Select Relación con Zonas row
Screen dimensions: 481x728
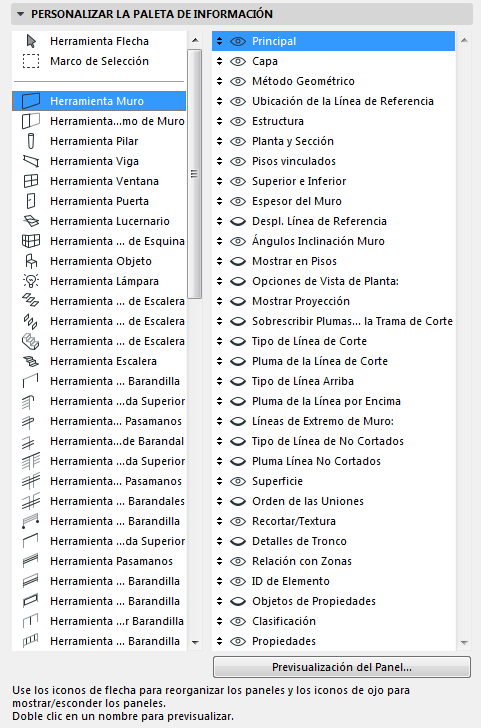[x=333, y=561]
